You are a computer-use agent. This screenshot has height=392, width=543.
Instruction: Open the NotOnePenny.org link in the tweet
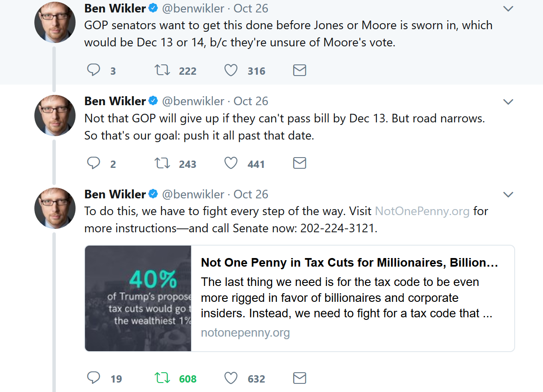pos(422,211)
